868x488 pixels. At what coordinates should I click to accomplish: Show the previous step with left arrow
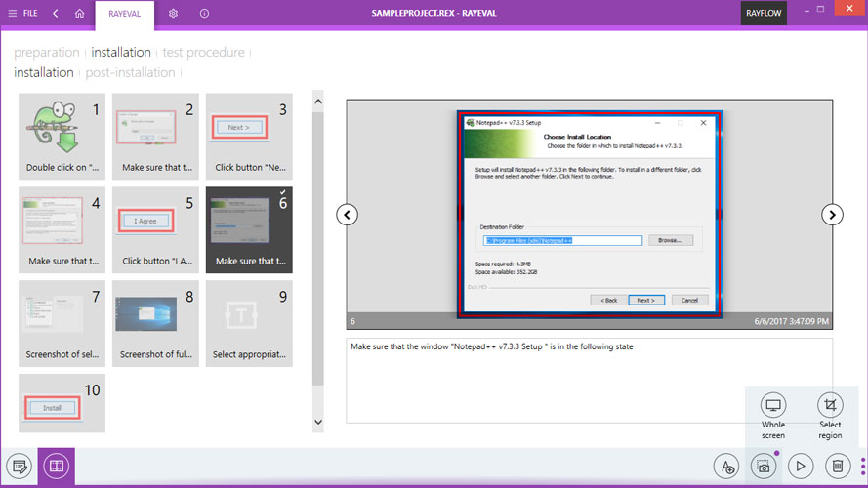347,215
